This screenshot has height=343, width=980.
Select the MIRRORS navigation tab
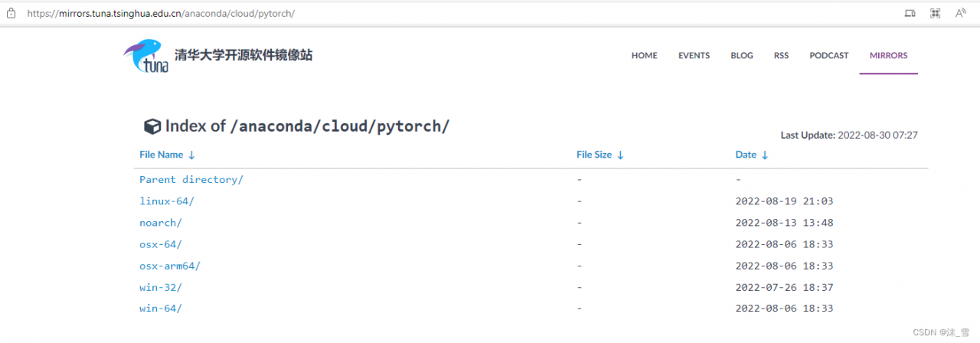click(x=888, y=56)
